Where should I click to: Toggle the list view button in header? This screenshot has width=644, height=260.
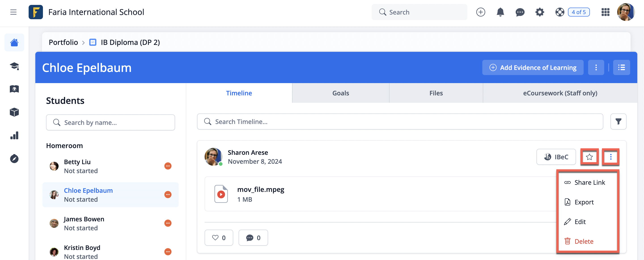(x=621, y=67)
